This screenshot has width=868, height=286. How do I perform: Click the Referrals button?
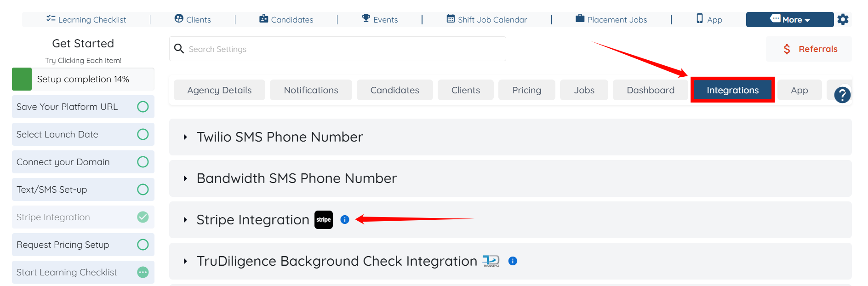click(809, 49)
